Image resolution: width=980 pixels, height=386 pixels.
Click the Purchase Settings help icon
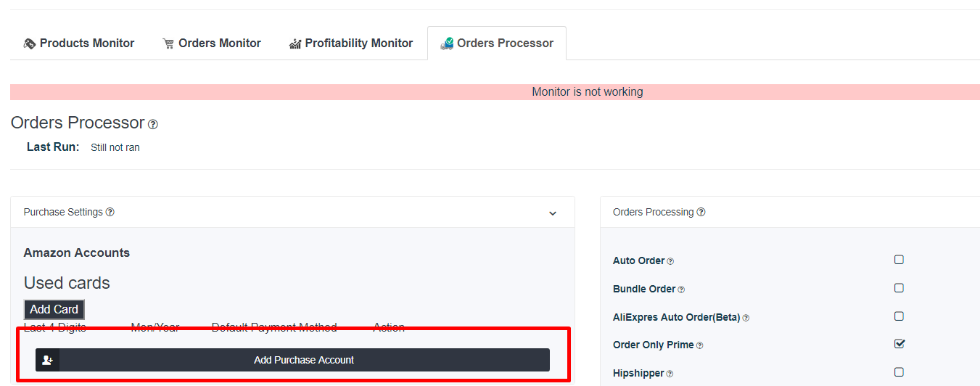(110, 212)
